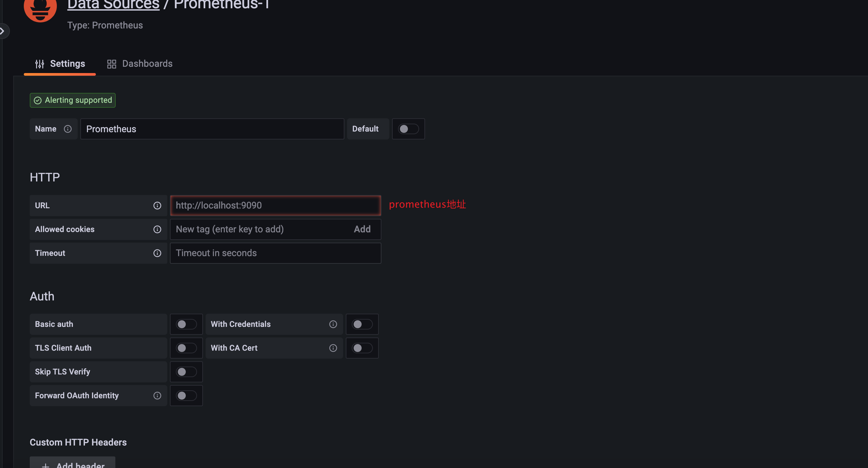
Task: Expand the collapsed sidebar chevron
Action: (3, 31)
